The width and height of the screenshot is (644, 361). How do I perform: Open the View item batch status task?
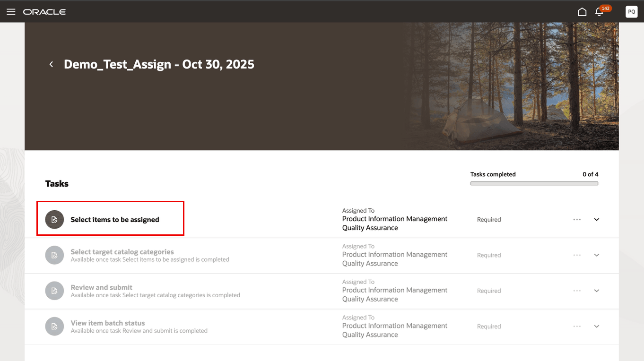pyautogui.click(x=108, y=323)
